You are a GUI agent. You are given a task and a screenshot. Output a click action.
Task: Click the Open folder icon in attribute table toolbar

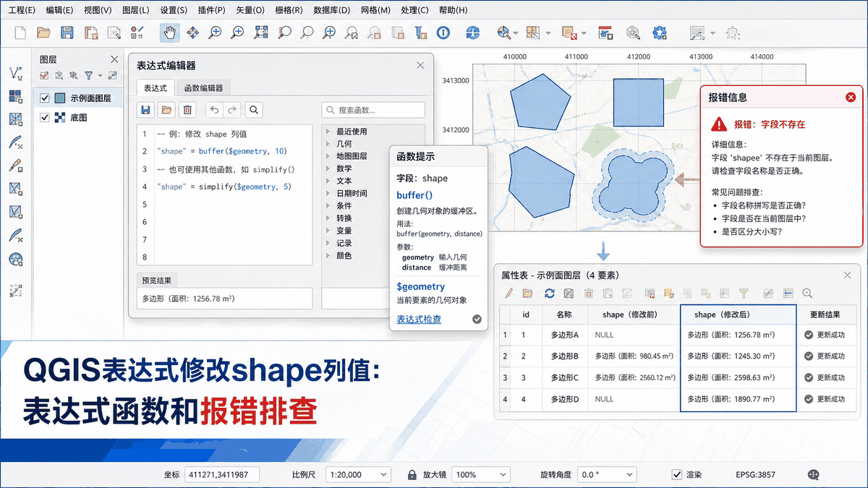click(x=528, y=294)
